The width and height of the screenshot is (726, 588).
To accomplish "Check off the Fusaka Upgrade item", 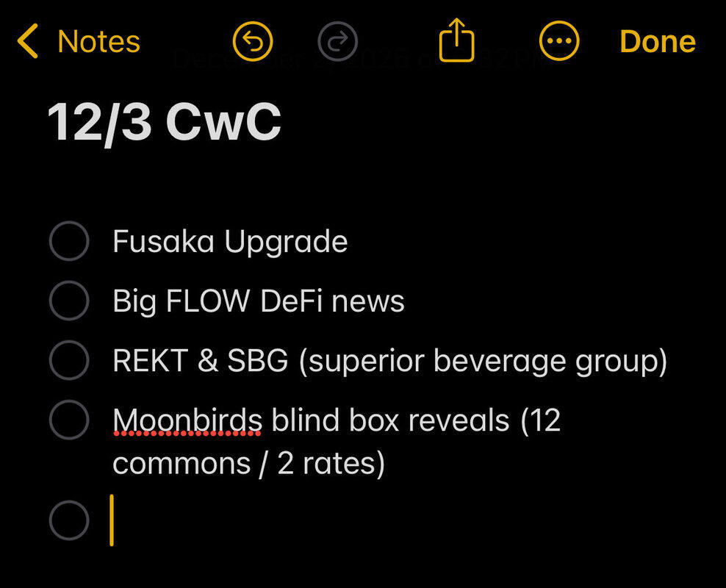I will [x=69, y=241].
